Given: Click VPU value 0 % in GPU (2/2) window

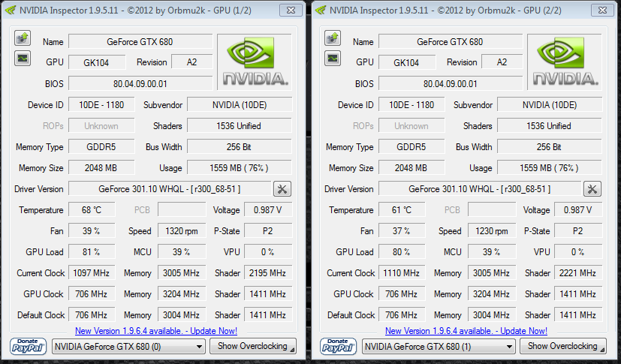Looking at the screenshot, I should click(578, 252).
